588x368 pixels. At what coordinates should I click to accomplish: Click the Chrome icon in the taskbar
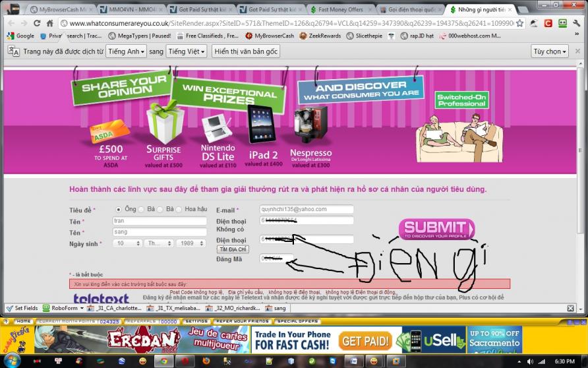point(164,361)
